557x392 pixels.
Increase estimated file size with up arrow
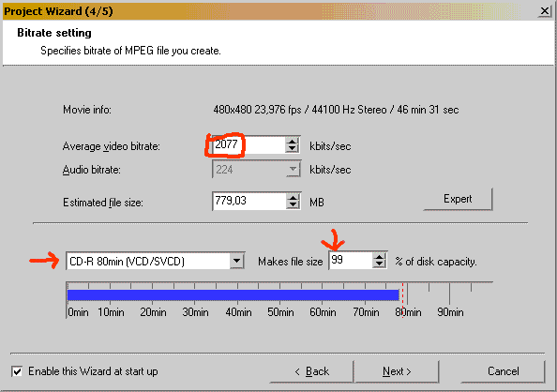293,198
